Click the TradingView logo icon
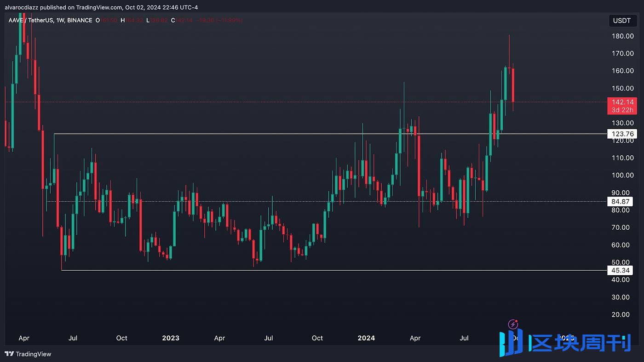The width and height of the screenshot is (644, 362). (9, 354)
